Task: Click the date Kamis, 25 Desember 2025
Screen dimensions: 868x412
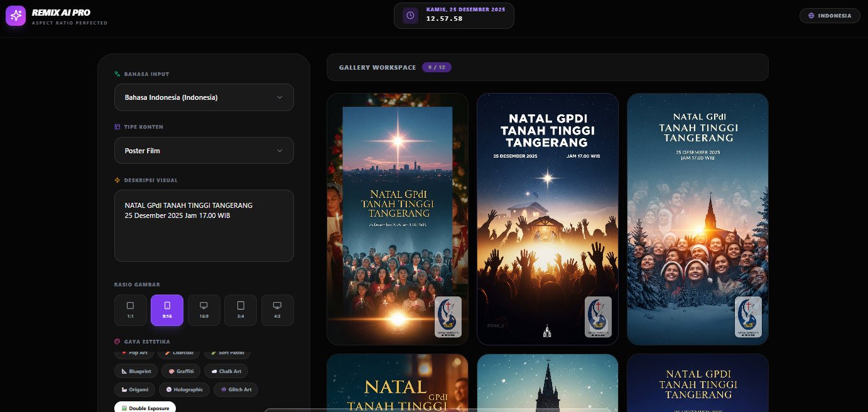Action: click(x=466, y=10)
